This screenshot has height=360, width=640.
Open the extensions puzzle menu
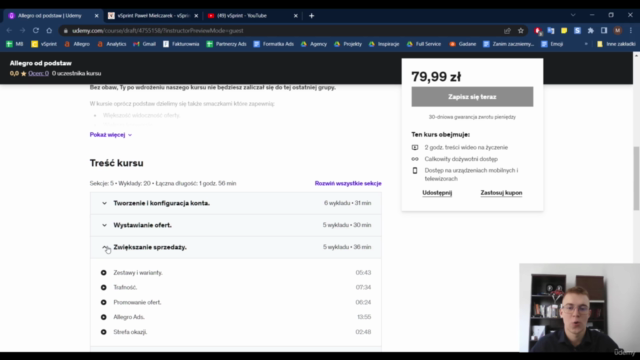click(x=591, y=31)
